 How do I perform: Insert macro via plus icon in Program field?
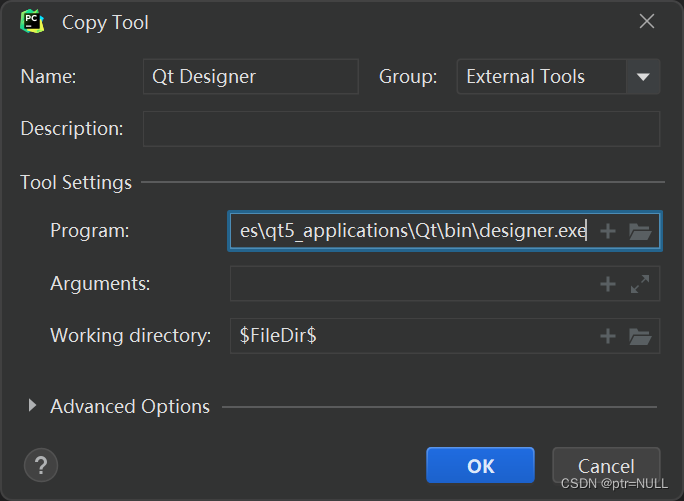pyautogui.click(x=608, y=231)
